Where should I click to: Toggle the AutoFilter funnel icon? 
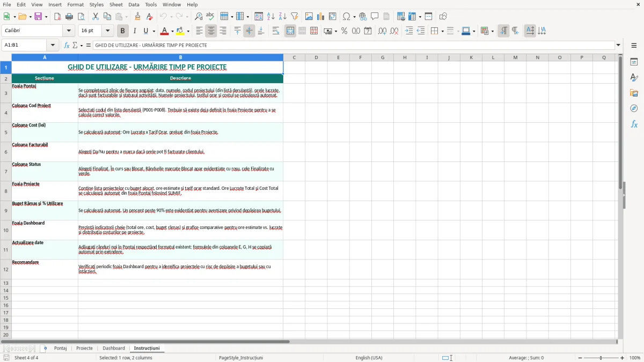[x=294, y=17]
